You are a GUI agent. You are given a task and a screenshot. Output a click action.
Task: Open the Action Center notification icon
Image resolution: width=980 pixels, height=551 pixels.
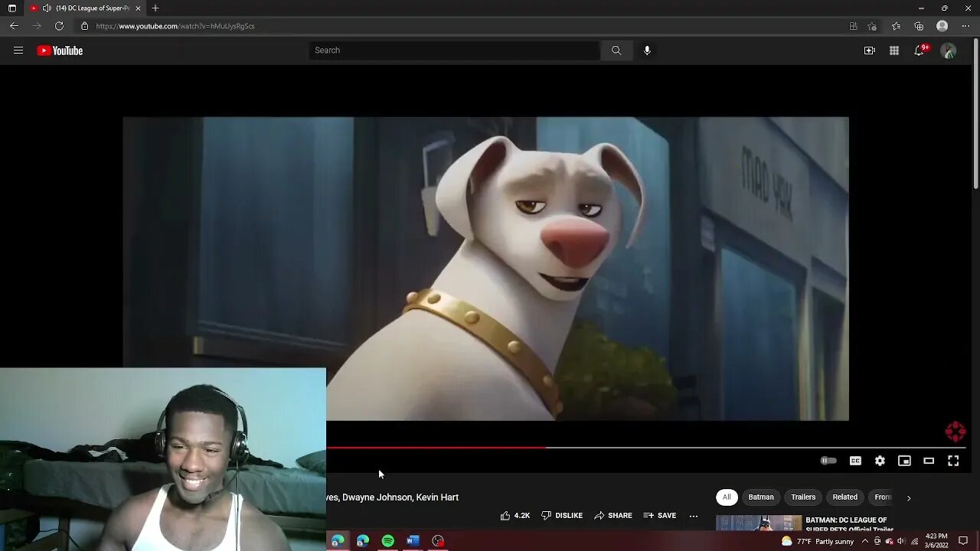click(963, 541)
